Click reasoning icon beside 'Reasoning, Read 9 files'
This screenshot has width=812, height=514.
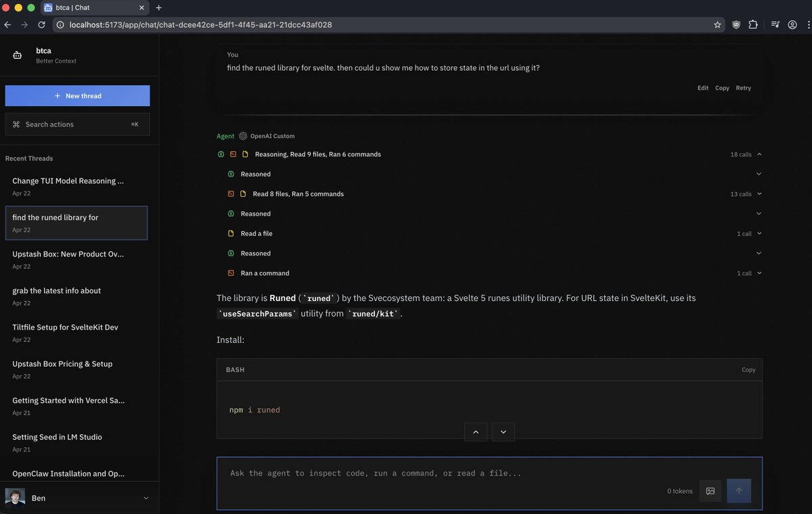pyautogui.click(x=221, y=154)
